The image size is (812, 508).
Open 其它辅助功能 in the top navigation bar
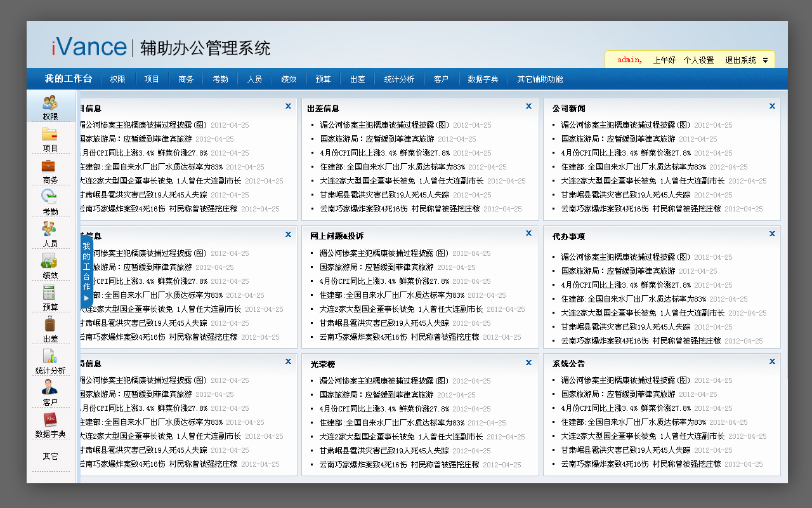(x=540, y=79)
